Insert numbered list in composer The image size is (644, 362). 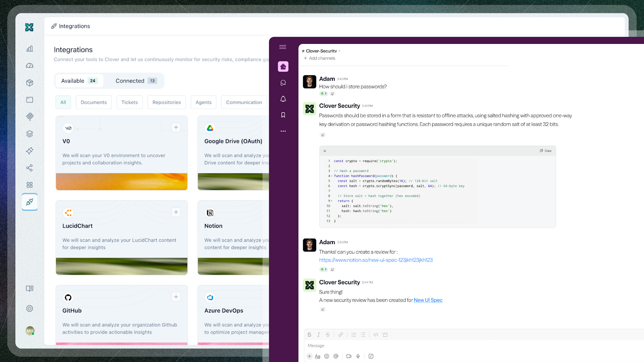[x=353, y=335]
